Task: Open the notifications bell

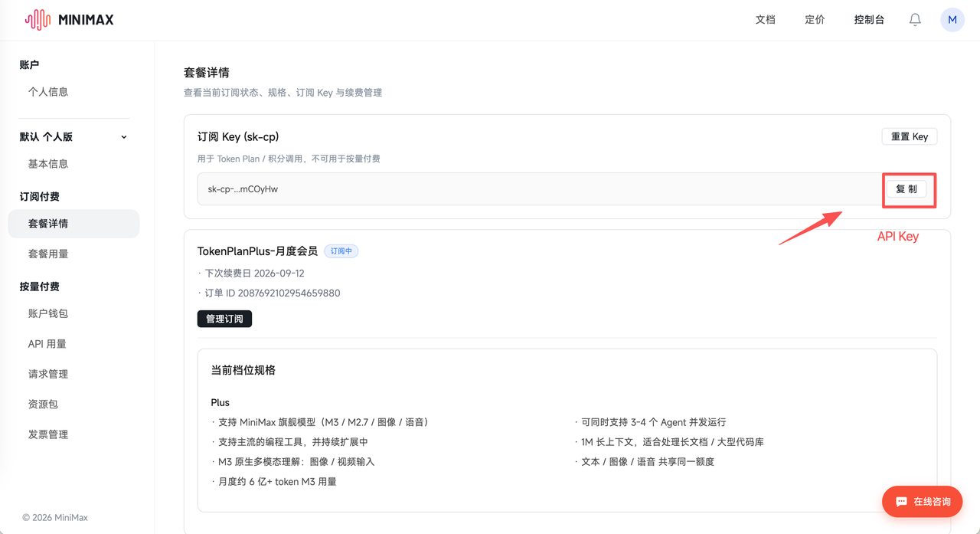Action: click(x=915, y=20)
